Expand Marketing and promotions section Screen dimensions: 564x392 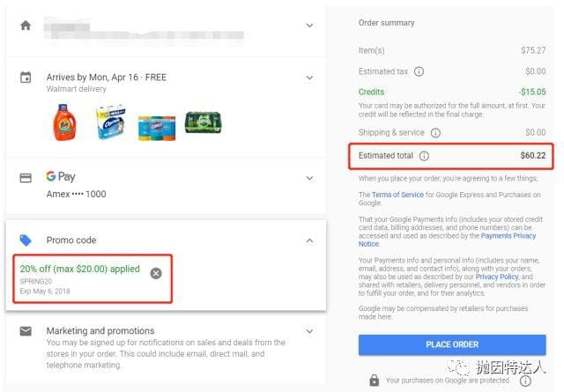[x=309, y=331]
